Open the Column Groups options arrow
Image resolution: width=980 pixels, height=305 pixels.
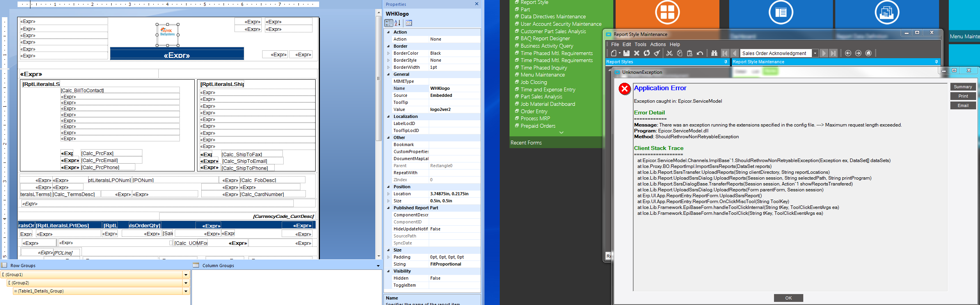click(378, 266)
